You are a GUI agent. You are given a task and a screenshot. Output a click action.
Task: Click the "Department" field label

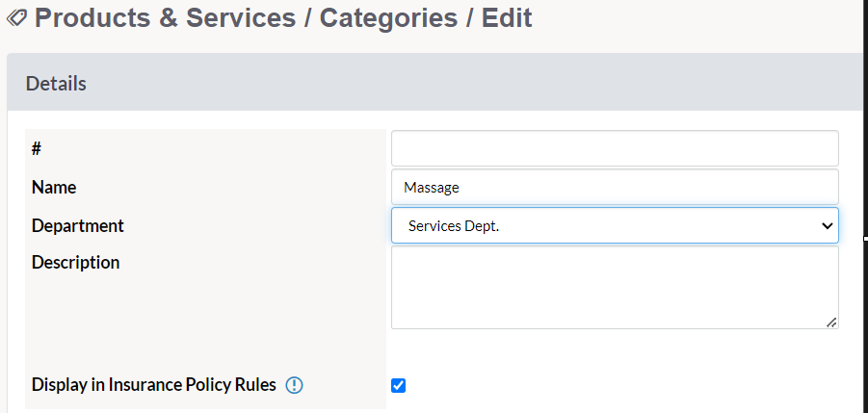(77, 225)
